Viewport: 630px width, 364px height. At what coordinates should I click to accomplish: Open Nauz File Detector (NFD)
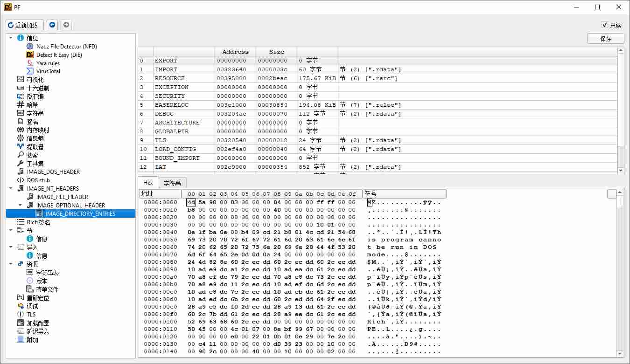pyautogui.click(x=66, y=47)
